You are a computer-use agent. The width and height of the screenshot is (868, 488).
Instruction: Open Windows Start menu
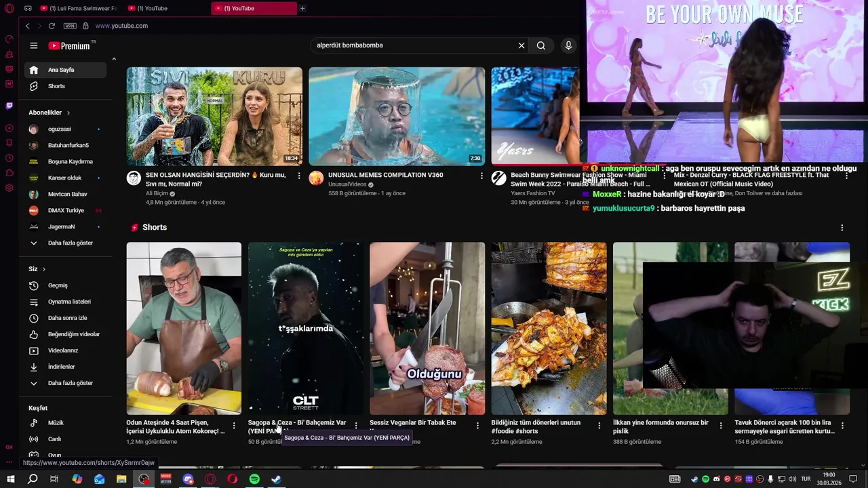(10, 479)
